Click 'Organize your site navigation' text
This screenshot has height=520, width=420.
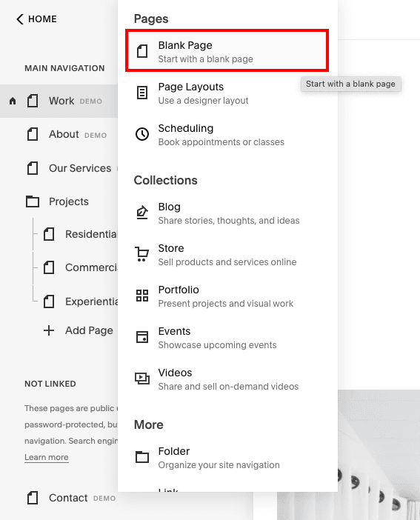point(219,465)
